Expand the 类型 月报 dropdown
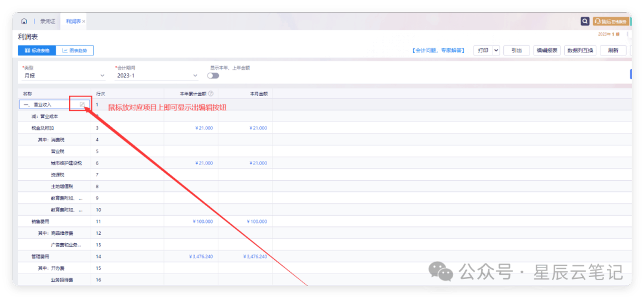The width and height of the screenshot is (644, 298). click(x=63, y=76)
